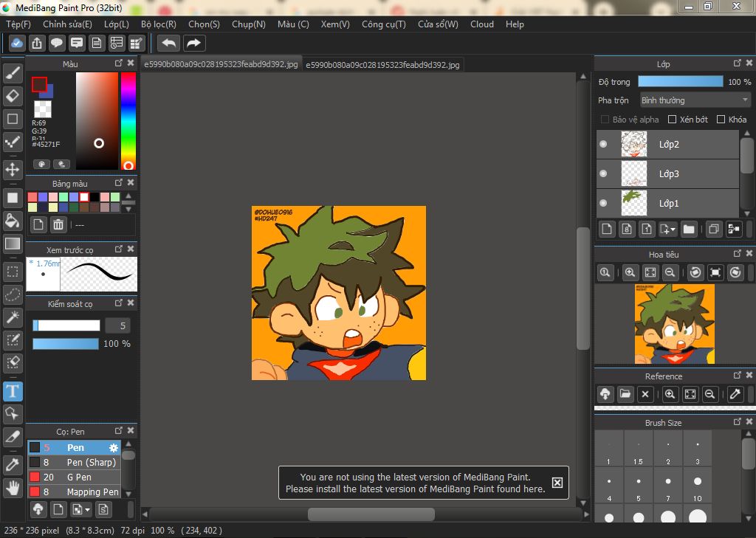
Task: Select the Text tool
Action: point(13,391)
